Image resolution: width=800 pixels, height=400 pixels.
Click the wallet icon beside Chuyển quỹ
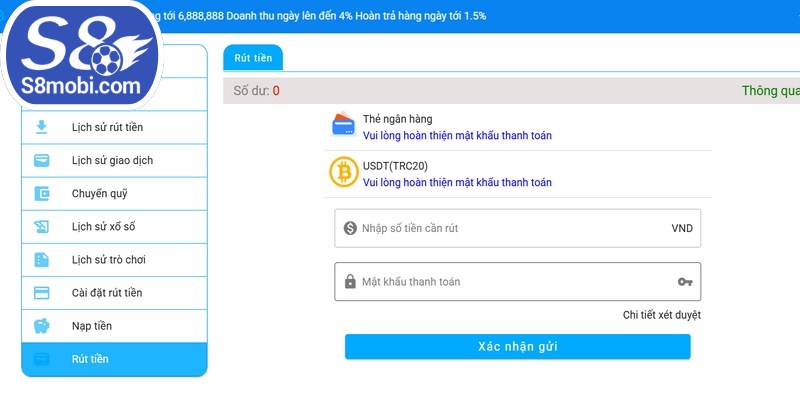42,194
